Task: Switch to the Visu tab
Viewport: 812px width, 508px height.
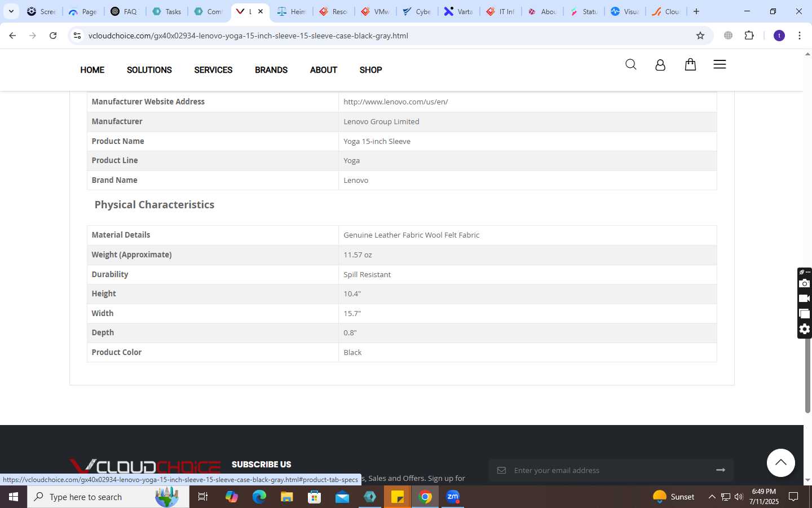Action: 626,11
